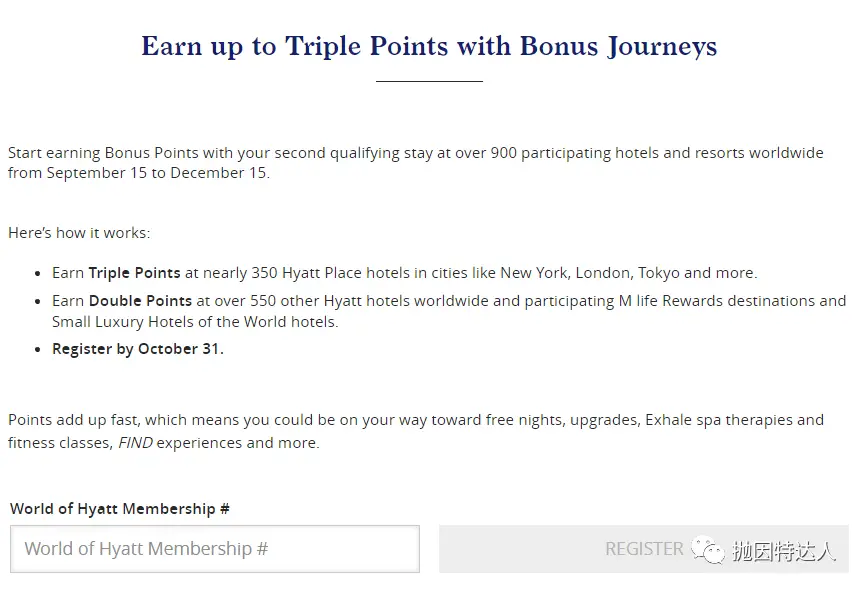This screenshot has width=864, height=589.
Task: Click the bullet dot before "Register by October 31"
Action: pos(37,349)
